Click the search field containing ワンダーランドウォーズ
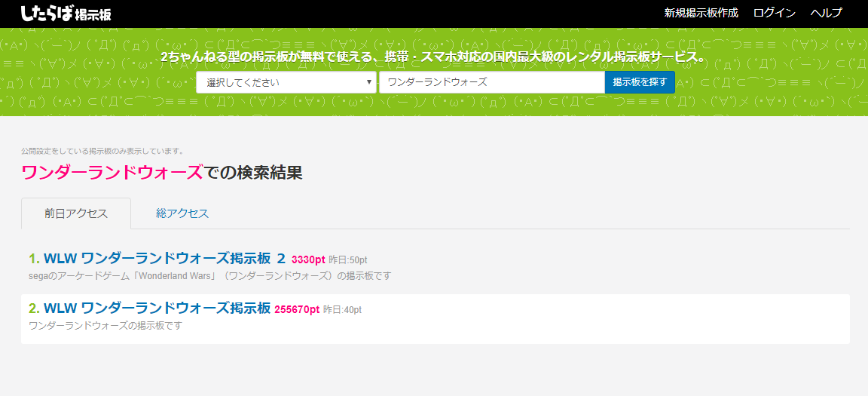Screen dimensions: 868x396 point(492,82)
